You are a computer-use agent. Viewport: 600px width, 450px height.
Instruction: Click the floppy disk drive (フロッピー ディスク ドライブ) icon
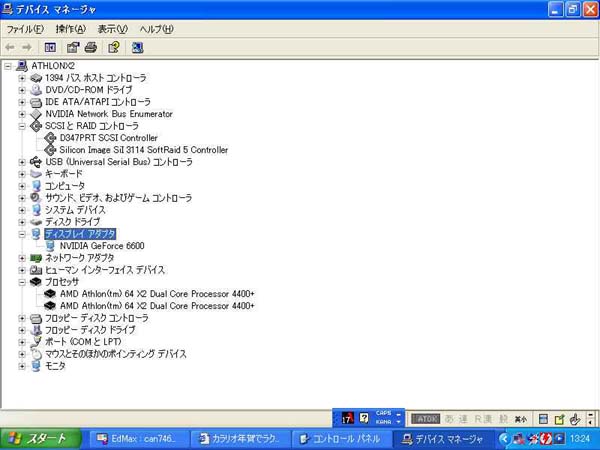[x=36, y=330]
